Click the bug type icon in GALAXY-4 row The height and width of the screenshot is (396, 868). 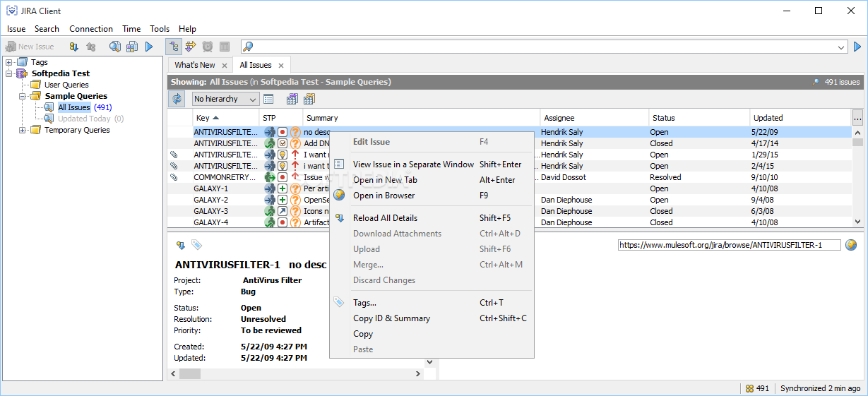click(283, 222)
